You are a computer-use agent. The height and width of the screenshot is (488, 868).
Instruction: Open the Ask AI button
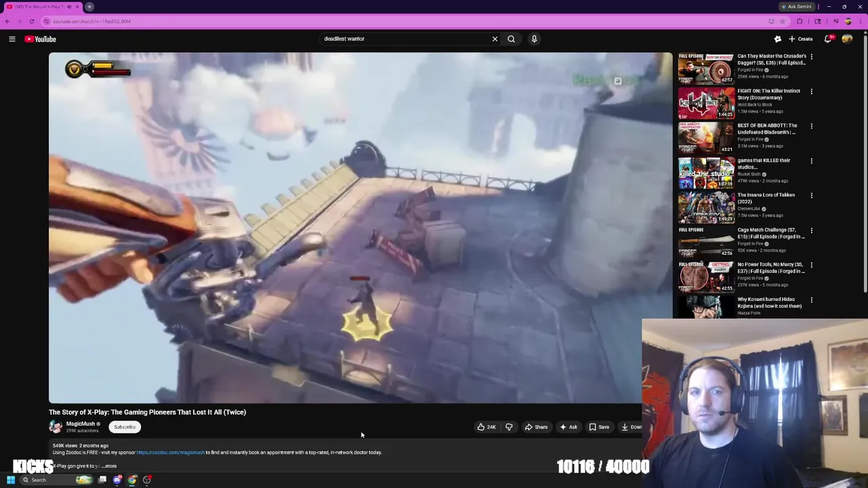568,427
